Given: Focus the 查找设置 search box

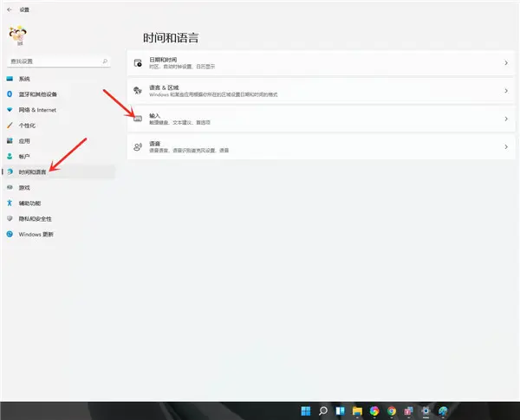Looking at the screenshot, I should point(58,61).
